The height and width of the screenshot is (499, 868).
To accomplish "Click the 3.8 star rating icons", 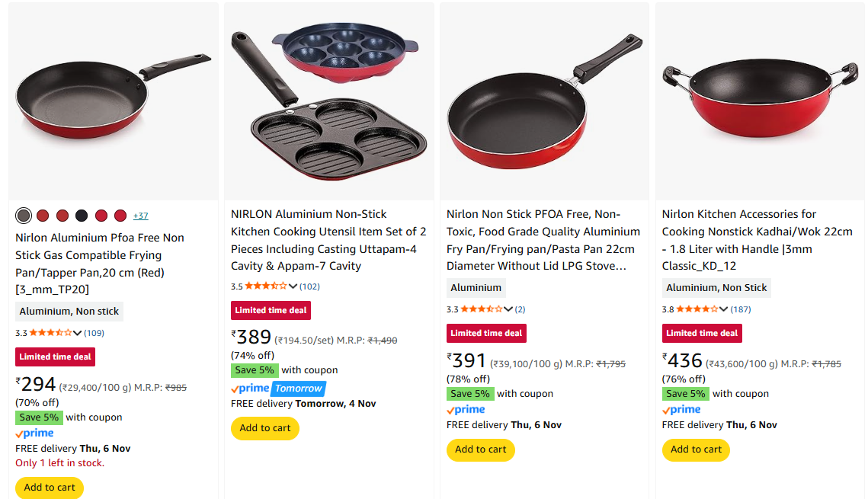I will tap(697, 309).
